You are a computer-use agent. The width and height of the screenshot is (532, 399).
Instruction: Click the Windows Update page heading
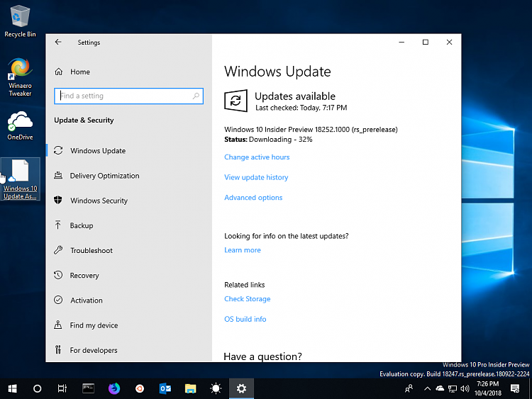(x=277, y=72)
